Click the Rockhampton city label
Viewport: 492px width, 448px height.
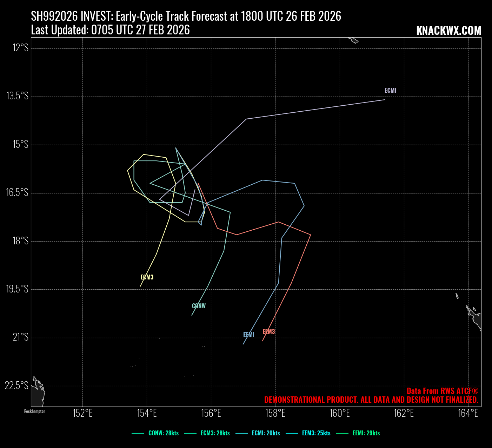[35, 411]
